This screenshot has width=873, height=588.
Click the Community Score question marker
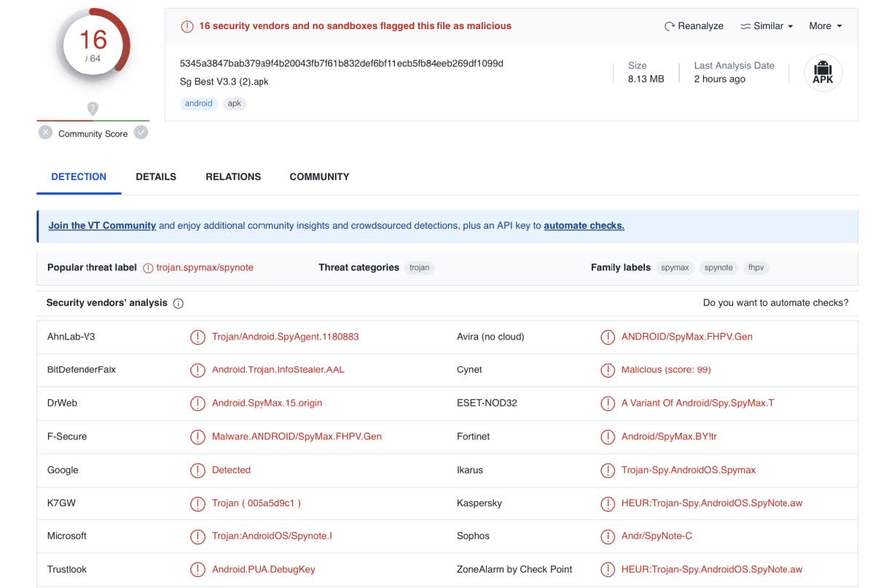click(93, 109)
